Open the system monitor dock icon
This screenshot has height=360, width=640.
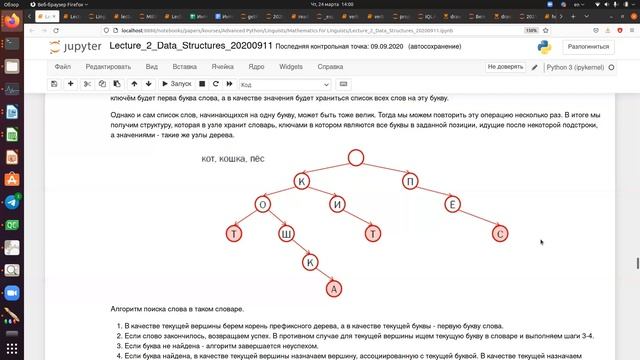(12, 89)
